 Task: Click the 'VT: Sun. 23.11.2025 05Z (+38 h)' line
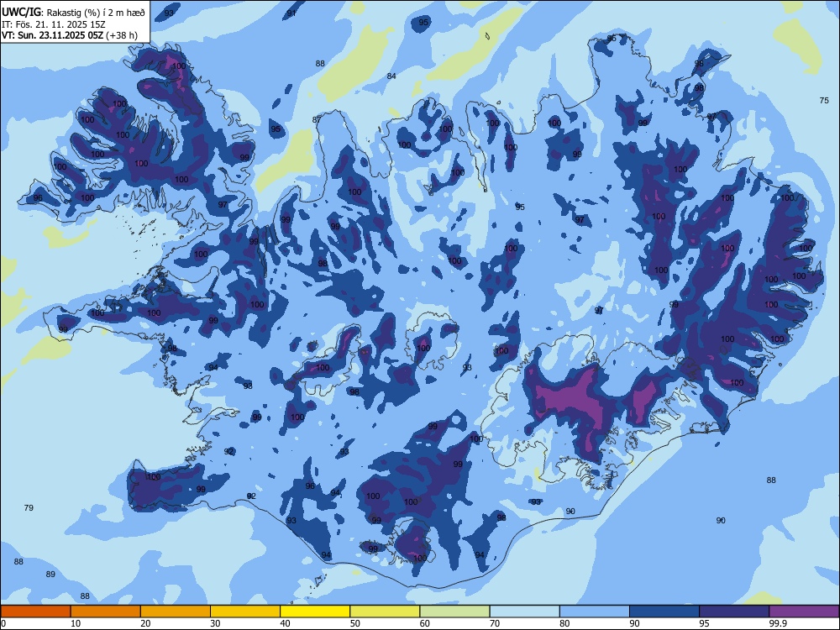[70, 35]
